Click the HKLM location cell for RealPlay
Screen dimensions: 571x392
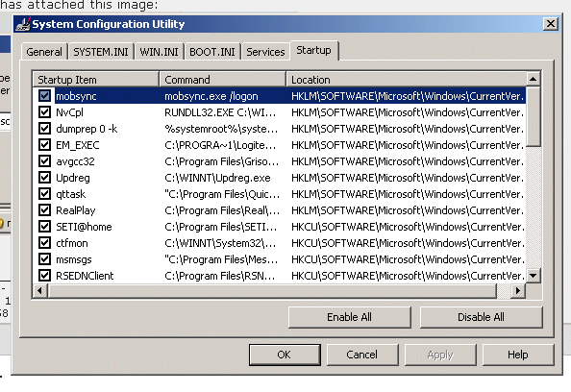point(408,210)
